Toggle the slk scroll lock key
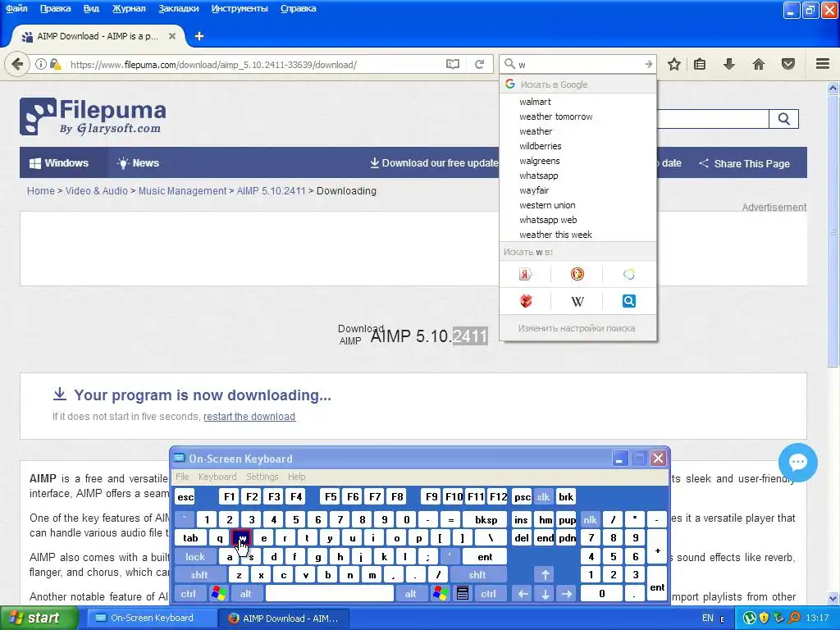Viewport: 840px width, 630px height. point(543,496)
